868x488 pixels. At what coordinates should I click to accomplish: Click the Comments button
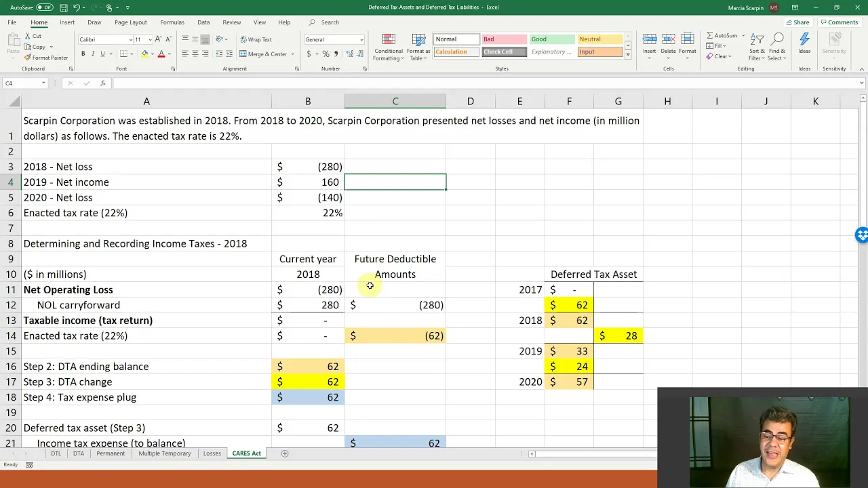(839, 22)
